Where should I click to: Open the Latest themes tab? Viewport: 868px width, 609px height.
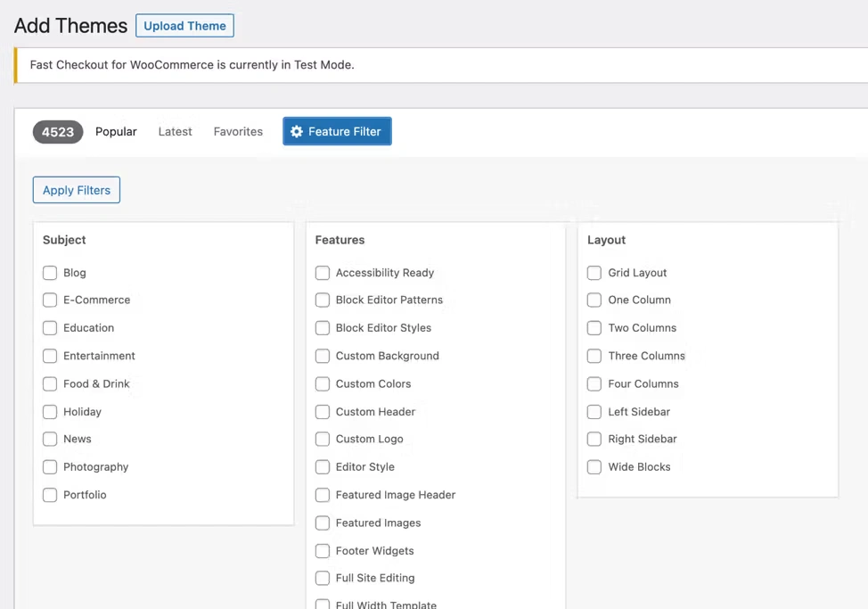175,132
